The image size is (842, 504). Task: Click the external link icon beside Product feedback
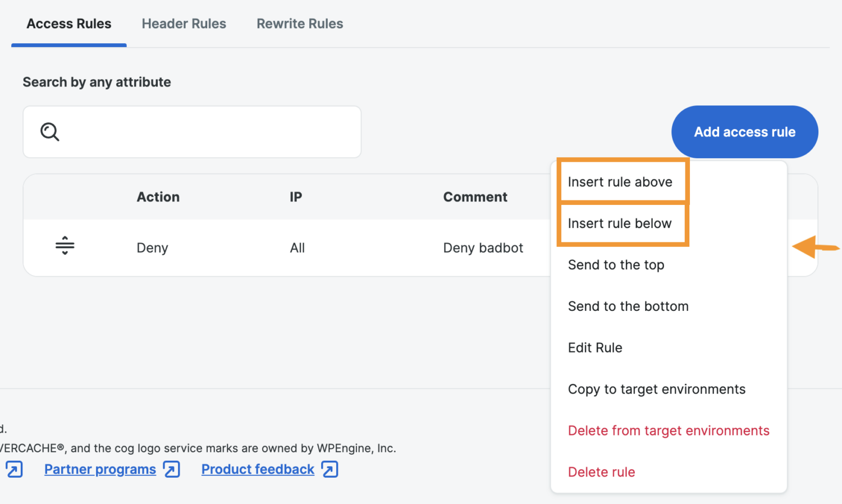pyautogui.click(x=330, y=469)
